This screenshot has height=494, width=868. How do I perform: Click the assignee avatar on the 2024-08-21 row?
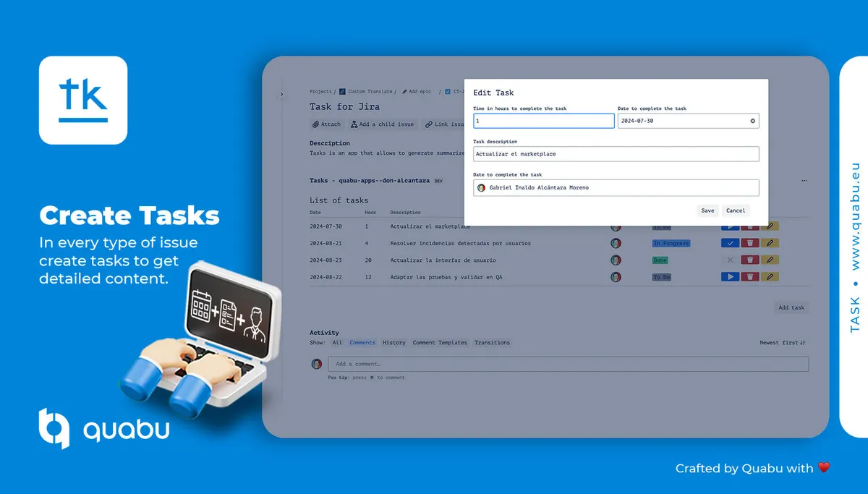tap(616, 243)
